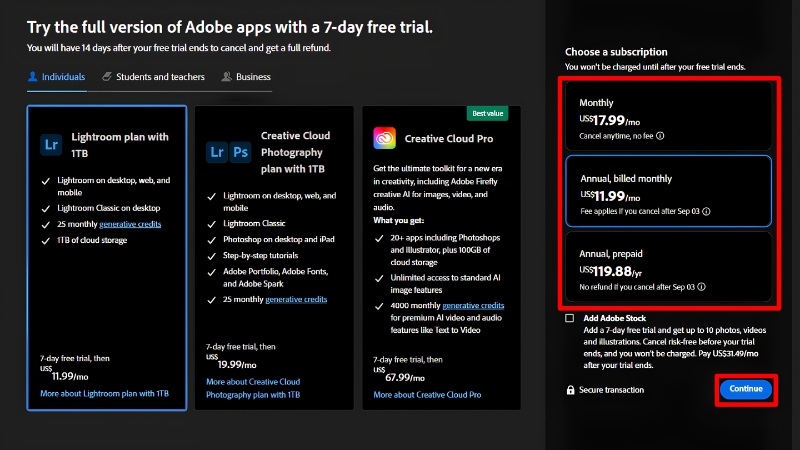This screenshot has height=450, width=800.
Task: Click the Lightroom Lr icon in first plan card
Action: click(51, 144)
